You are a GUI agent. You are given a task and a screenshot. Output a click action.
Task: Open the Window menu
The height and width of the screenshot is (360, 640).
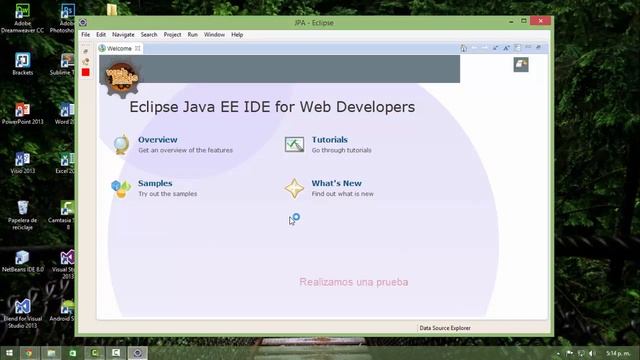coord(214,35)
